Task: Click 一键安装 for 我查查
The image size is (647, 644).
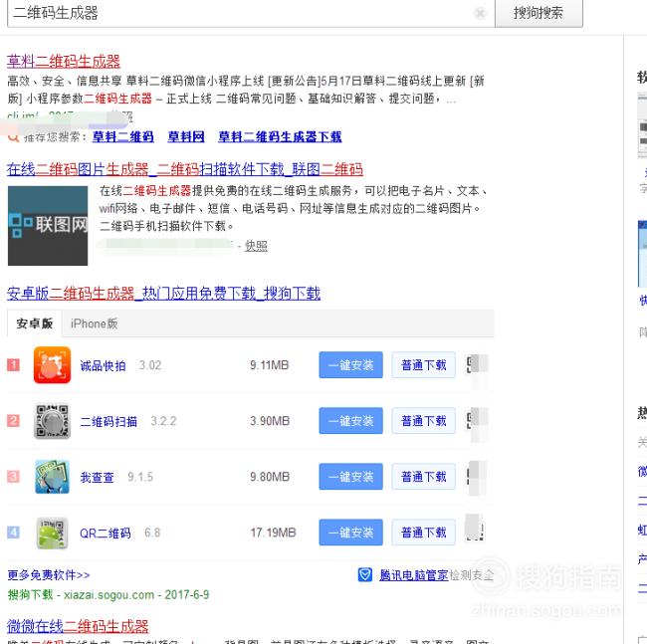Action: (350, 477)
